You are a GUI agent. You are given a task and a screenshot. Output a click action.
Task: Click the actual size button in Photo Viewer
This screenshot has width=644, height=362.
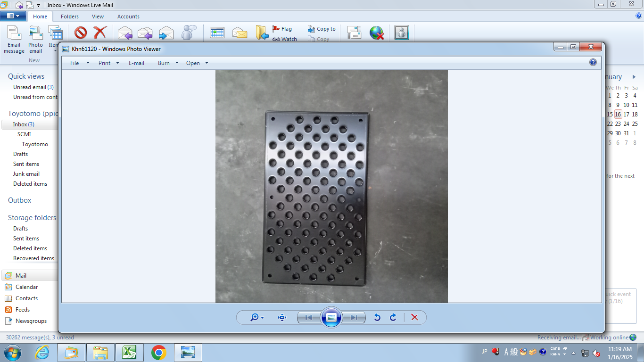[282, 317]
